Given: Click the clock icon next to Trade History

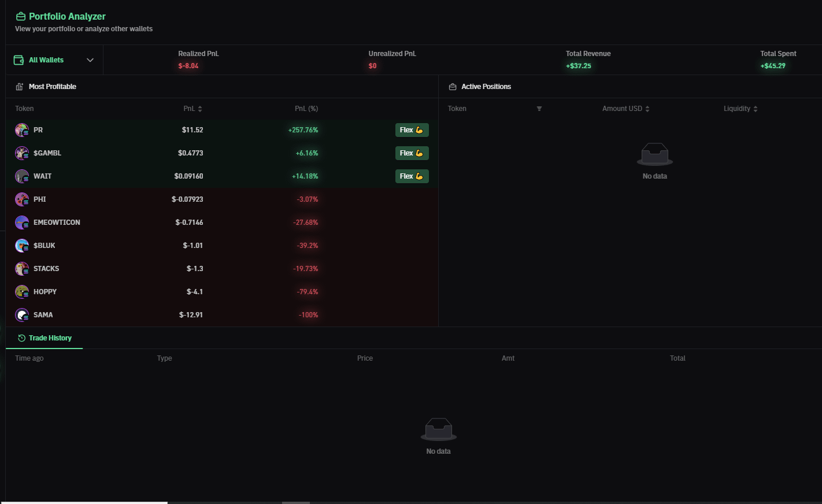Looking at the screenshot, I should click(21, 338).
